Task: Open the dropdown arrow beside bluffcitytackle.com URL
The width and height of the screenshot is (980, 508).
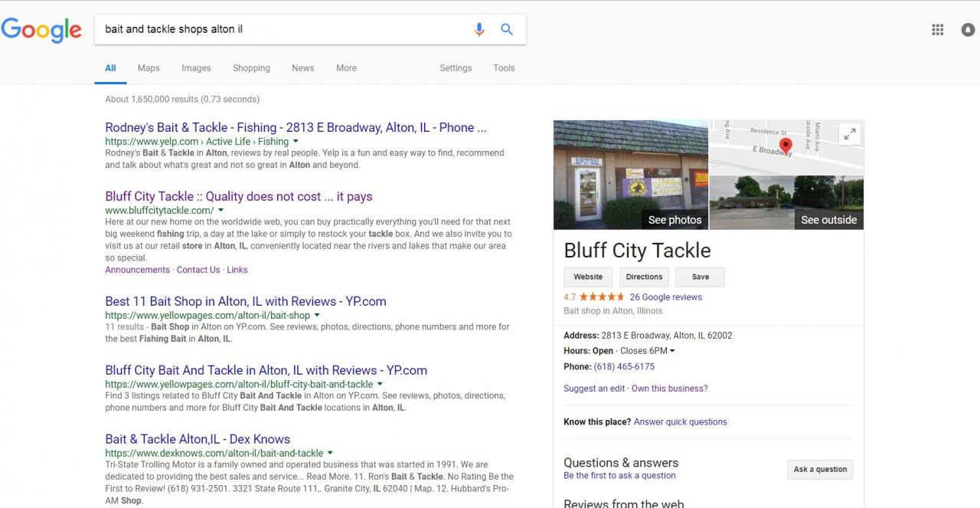Action: [220, 210]
